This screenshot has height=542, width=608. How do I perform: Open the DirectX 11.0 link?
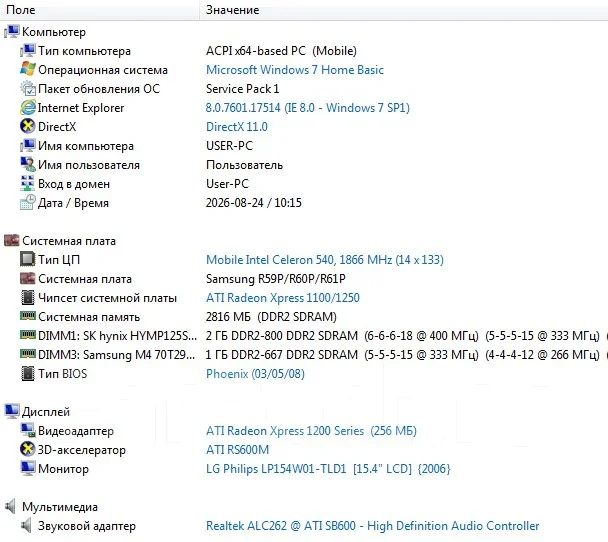tap(237, 127)
